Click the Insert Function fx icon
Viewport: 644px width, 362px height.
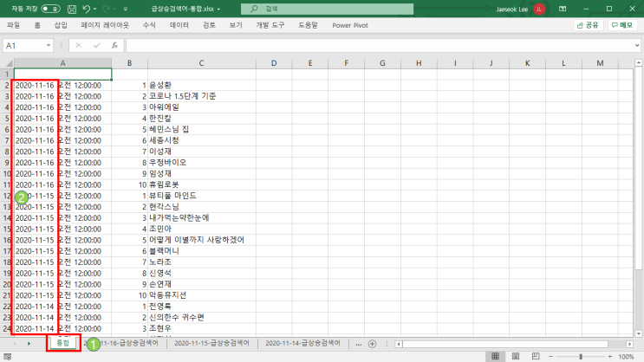(x=114, y=45)
